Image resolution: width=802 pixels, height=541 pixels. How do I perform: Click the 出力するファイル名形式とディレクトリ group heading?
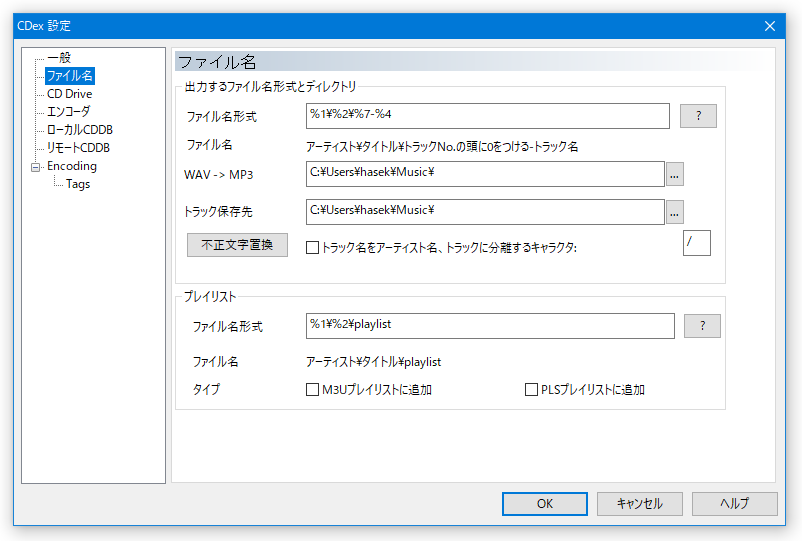pyautogui.click(x=270, y=87)
